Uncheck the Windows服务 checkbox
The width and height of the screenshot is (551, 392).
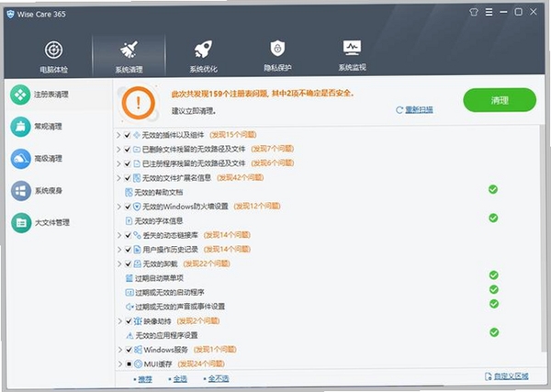pyautogui.click(x=129, y=350)
